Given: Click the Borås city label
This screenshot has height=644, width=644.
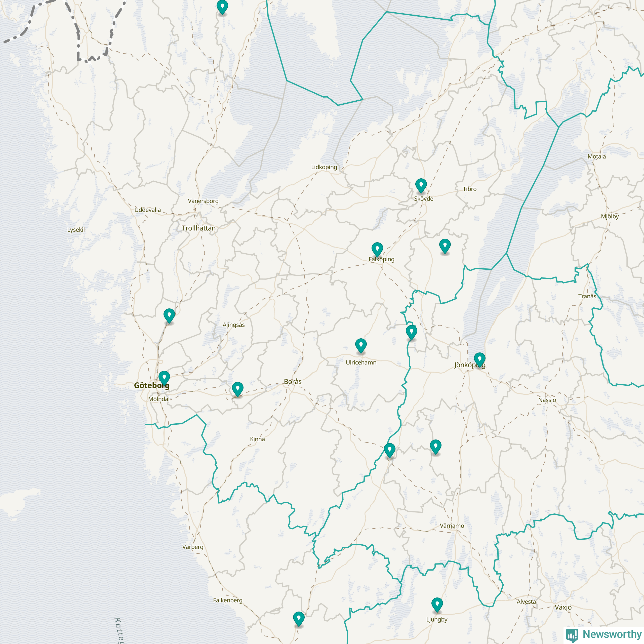Looking at the screenshot, I should pos(293,382).
